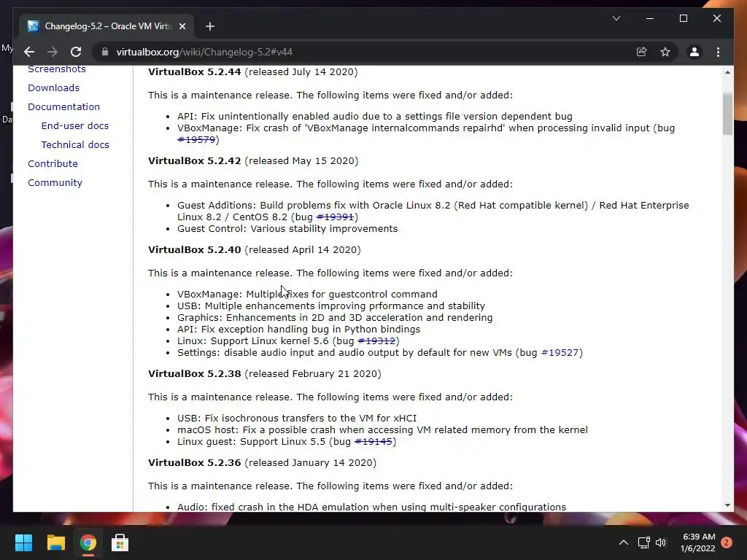Go back to the previous page
The image size is (747, 560).
[x=29, y=52]
